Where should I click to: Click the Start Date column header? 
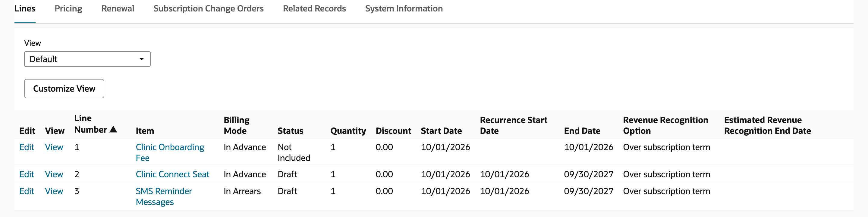coord(441,131)
